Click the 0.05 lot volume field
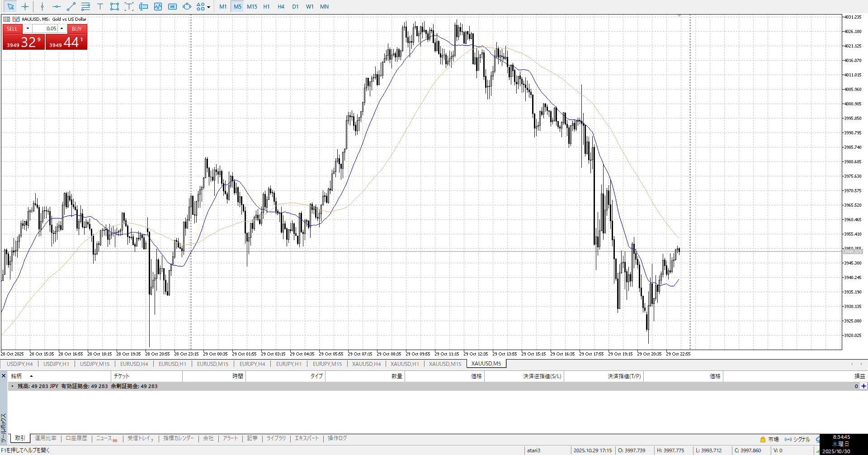The image size is (868, 455). (x=45, y=28)
